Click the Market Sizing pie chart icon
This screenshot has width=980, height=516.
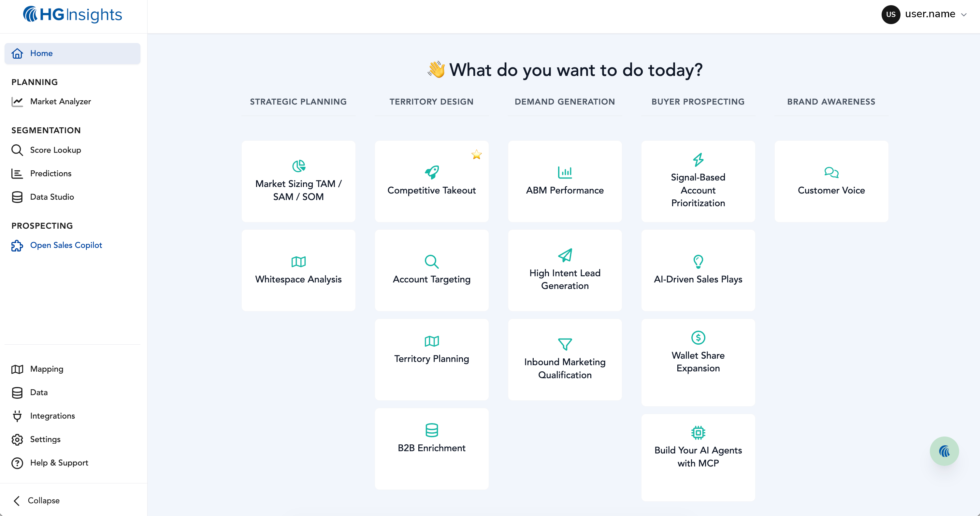coord(299,166)
